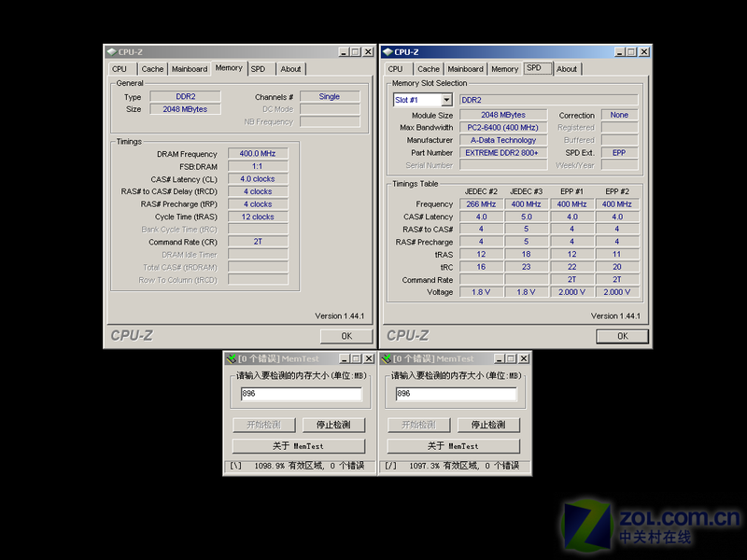Viewport: 747px width, 560px height.
Task: Click EPP #1 tRC value 22
Action: coord(571,267)
